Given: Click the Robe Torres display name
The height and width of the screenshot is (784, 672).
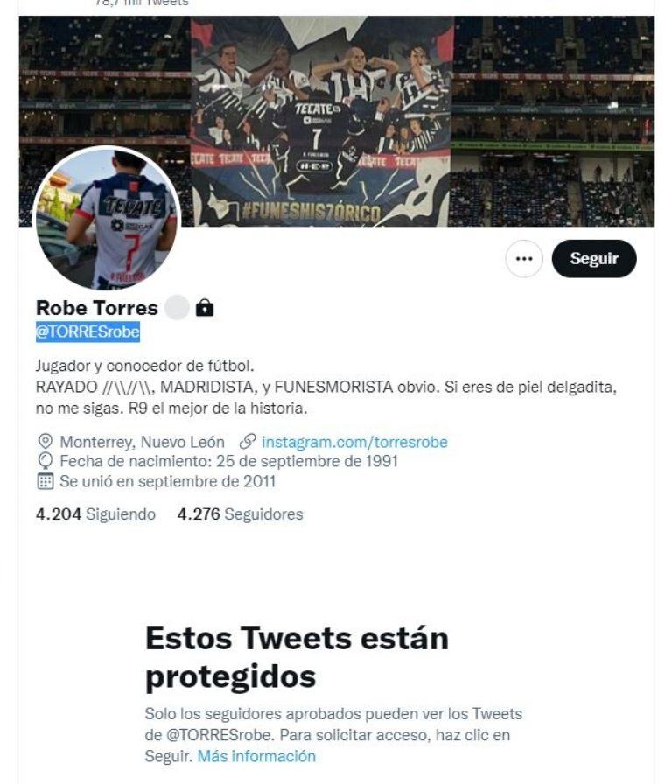Looking at the screenshot, I should [97, 307].
